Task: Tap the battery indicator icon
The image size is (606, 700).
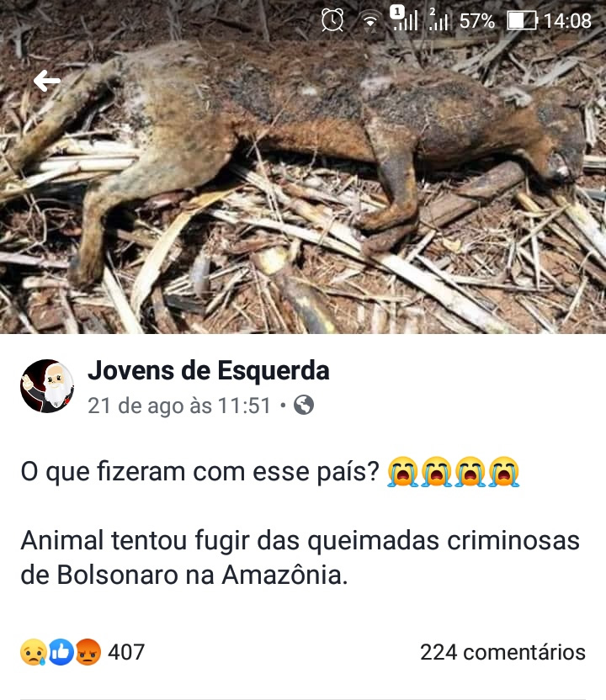Action: point(522,20)
